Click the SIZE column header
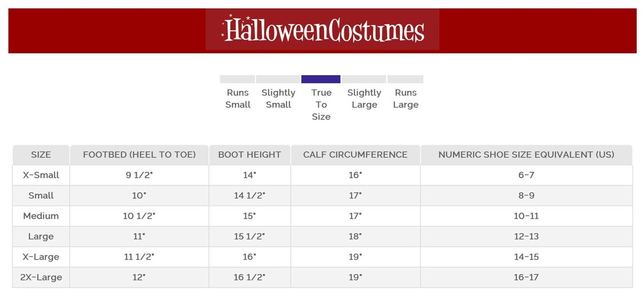644x300 pixels. click(x=41, y=155)
